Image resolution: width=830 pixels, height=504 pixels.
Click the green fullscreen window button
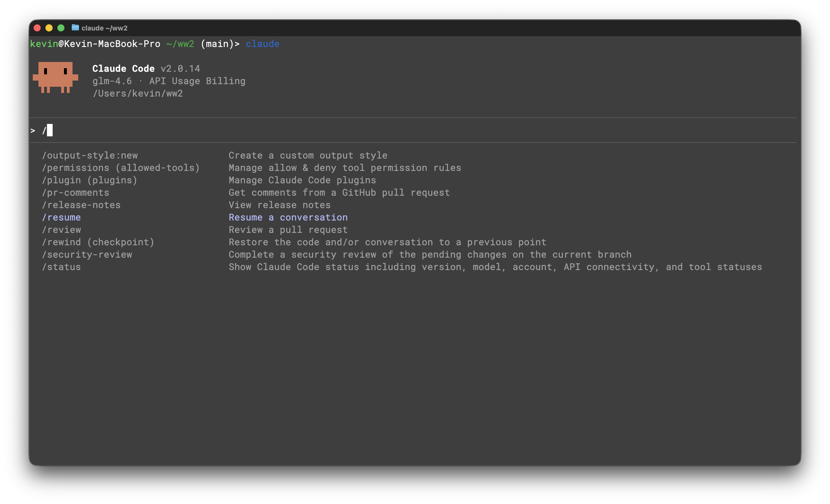coord(61,28)
